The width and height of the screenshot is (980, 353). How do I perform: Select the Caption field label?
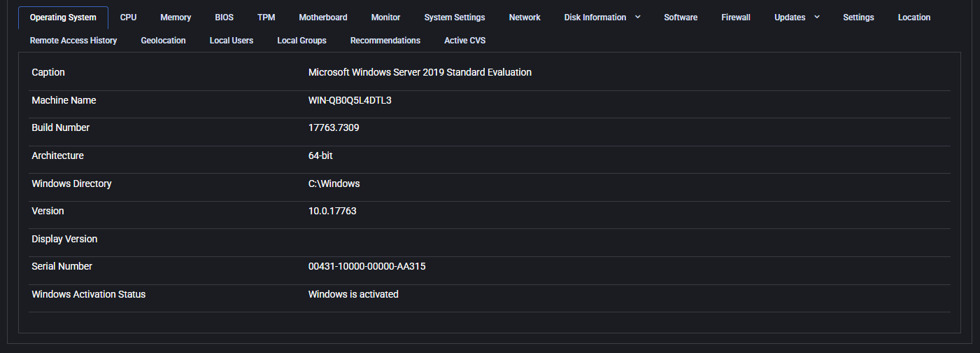pyautogui.click(x=48, y=72)
